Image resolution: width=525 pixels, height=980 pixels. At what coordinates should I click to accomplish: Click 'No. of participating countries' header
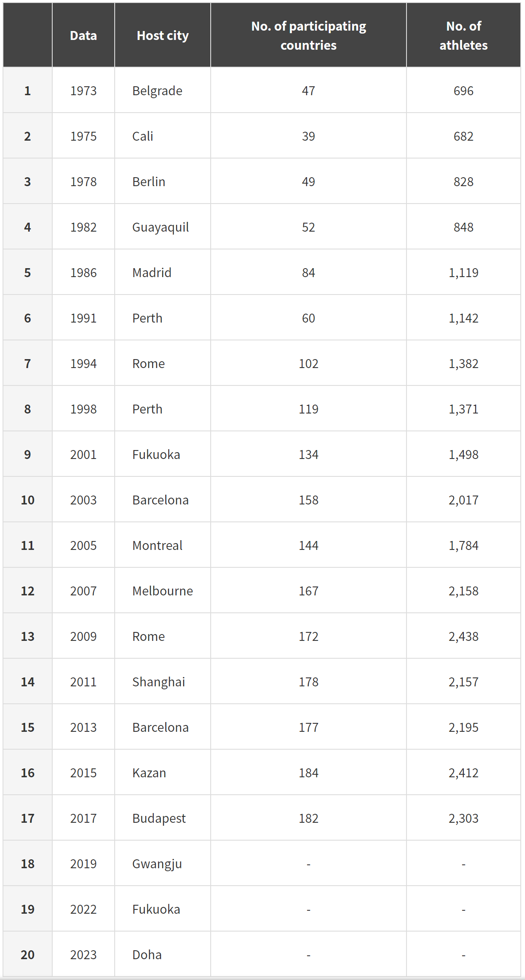coord(308,35)
